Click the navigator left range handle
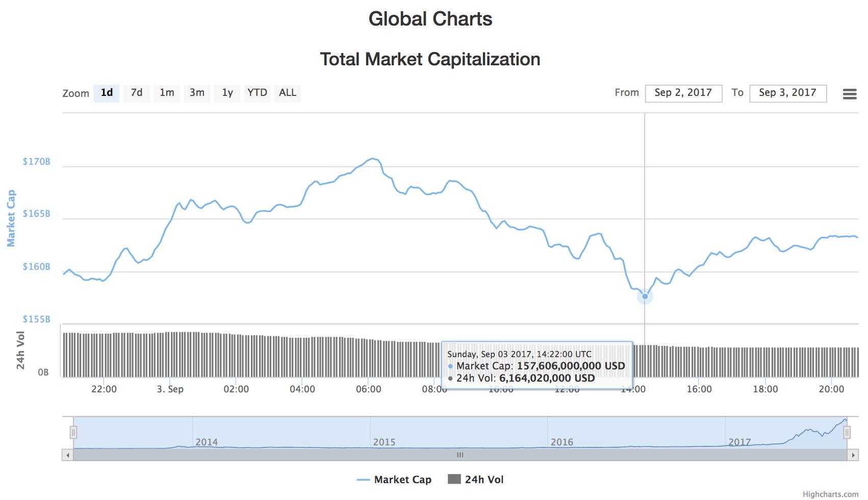The height and width of the screenshot is (500, 868). [x=73, y=433]
